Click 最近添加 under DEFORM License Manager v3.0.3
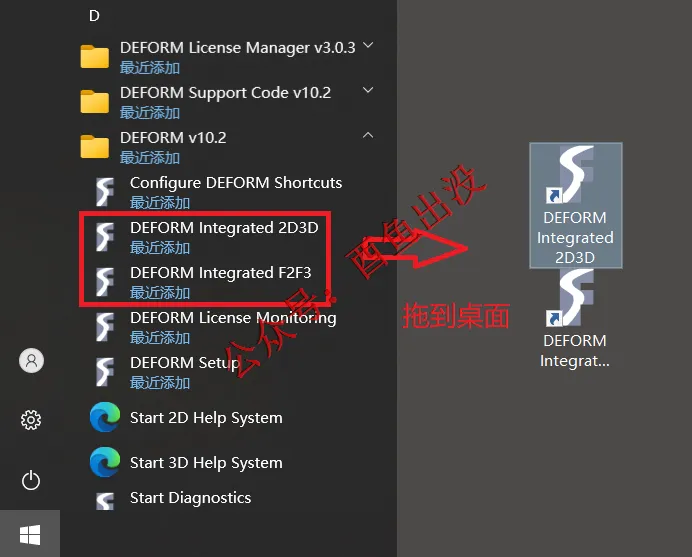 click(x=150, y=68)
